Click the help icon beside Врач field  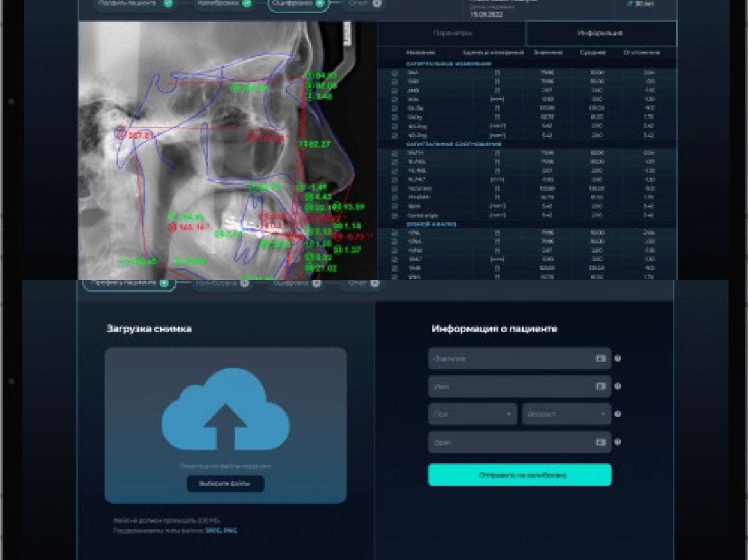pyautogui.click(x=618, y=442)
